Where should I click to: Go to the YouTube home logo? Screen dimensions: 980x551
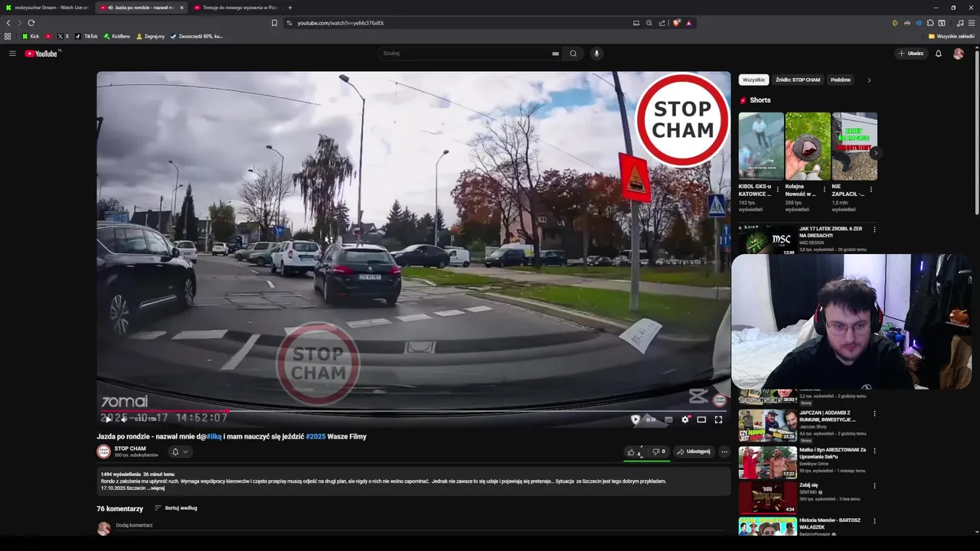42,54
